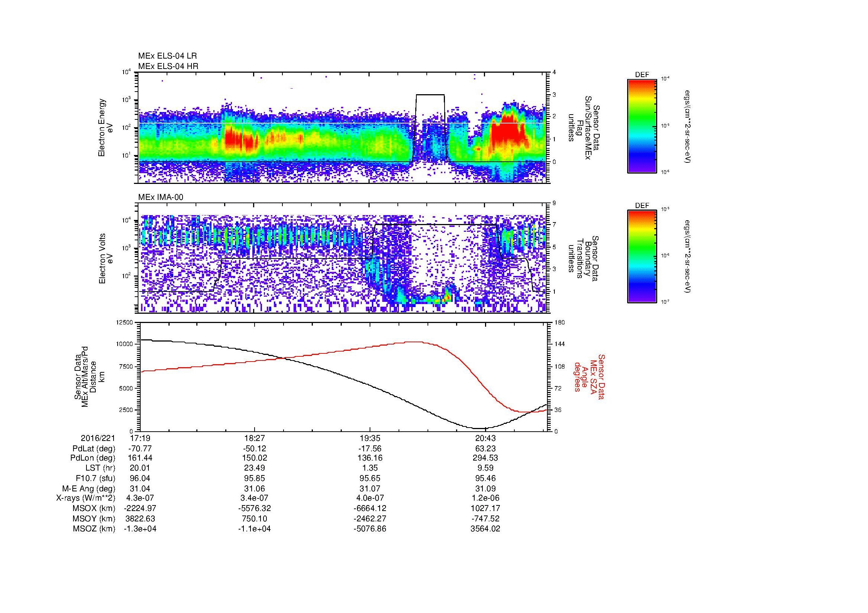Click the PdLon value '150.02'
The image size is (868, 613).
click(x=255, y=458)
